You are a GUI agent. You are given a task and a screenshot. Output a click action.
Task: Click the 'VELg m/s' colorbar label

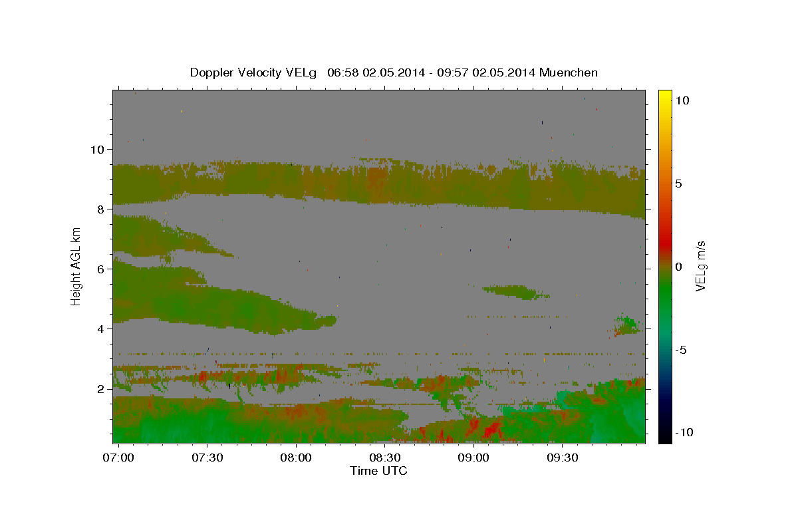[x=700, y=266]
